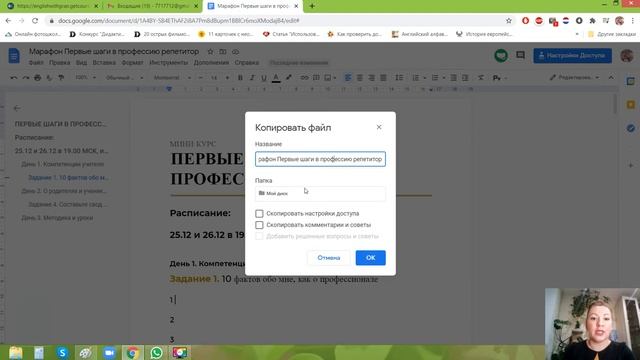The width and height of the screenshot is (640, 360).
Task: Click the Отмена button in the dialog
Action: pyautogui.click(x=329, y=258)
